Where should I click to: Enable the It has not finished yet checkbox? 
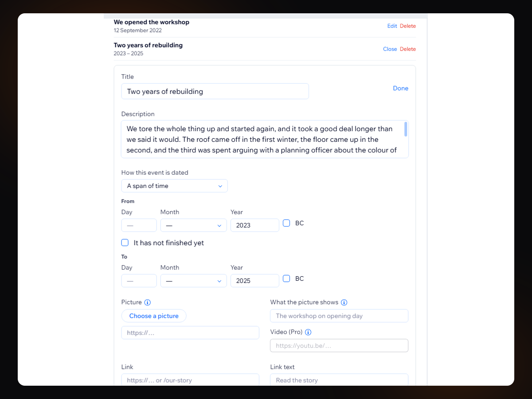tap(125, 243)
